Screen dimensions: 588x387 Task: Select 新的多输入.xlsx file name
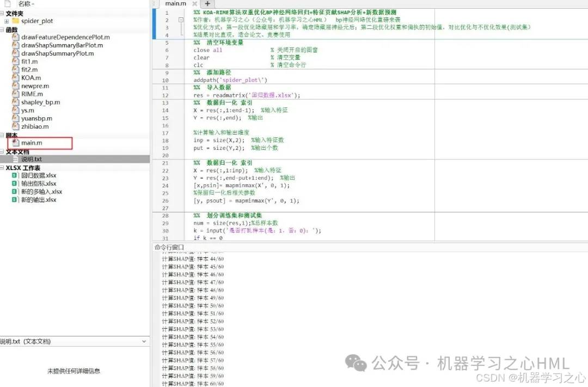42,192
